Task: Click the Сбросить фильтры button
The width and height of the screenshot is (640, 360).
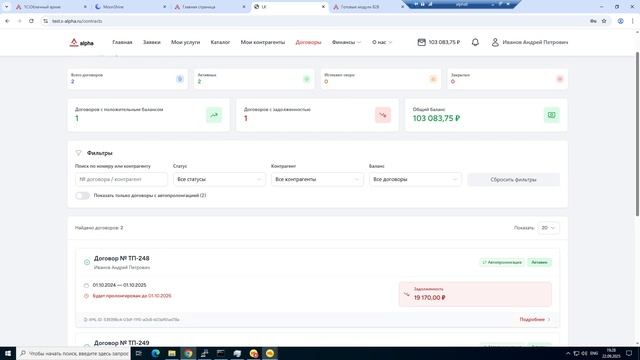Action: pos(513,180)
